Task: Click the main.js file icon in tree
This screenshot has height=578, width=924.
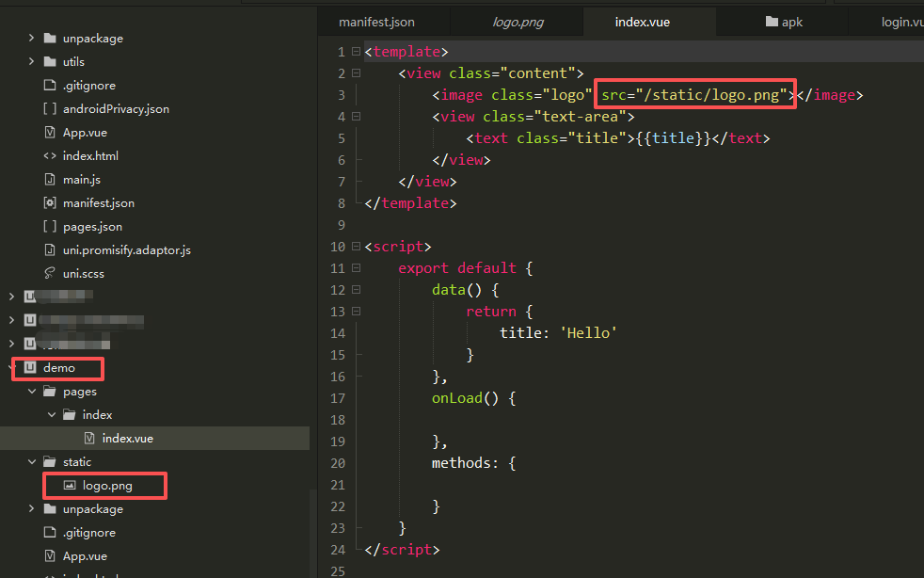Action: [x=50, y=180]
